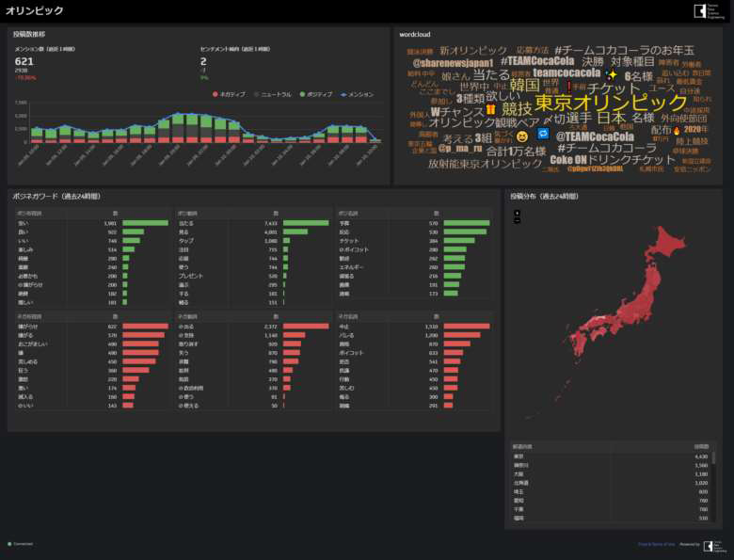The width and height of the screenshot is (734, 560).
Task: Click the 放射能東京オリンピック phrase in the wordcloud
Action: click(x=485, y=164)
